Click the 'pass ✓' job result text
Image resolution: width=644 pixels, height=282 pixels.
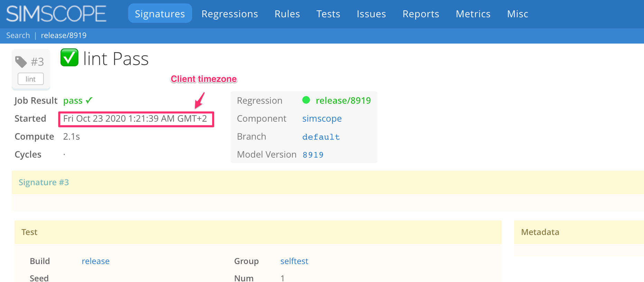pyautogui.click(x=78, y=101)
